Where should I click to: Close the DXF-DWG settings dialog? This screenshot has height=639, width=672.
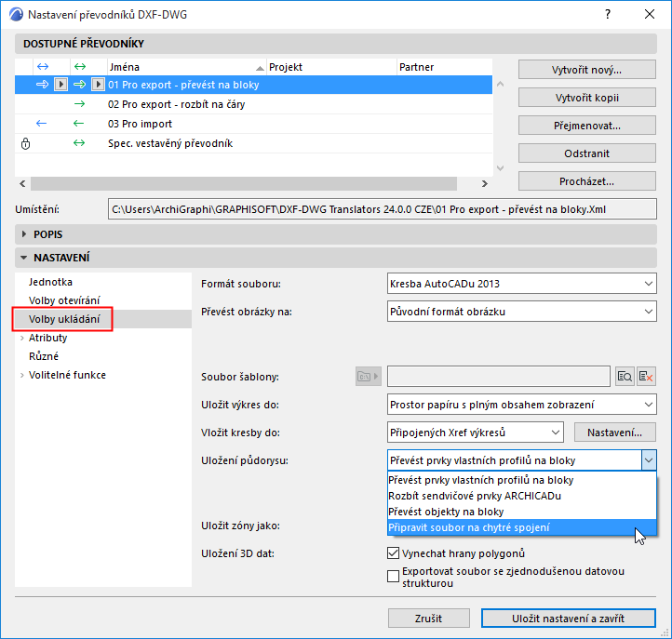[650, 14]
